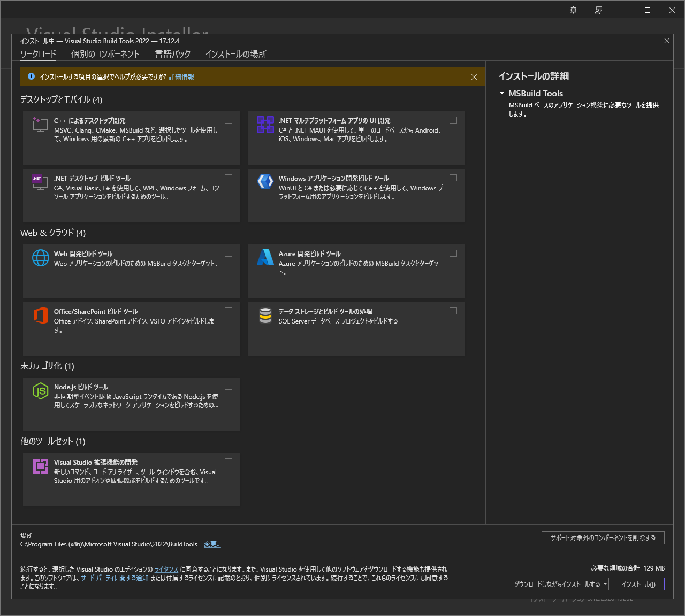Open the install mode dropdown arrow
Screen dimensions: 685x616
coord(605,584)
